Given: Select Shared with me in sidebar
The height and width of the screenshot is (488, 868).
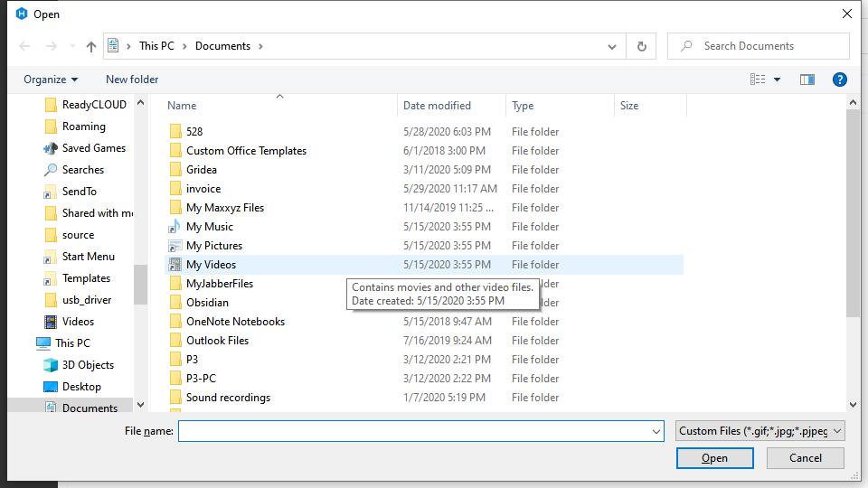Looking at the screenshot, I should pos(89,213).
